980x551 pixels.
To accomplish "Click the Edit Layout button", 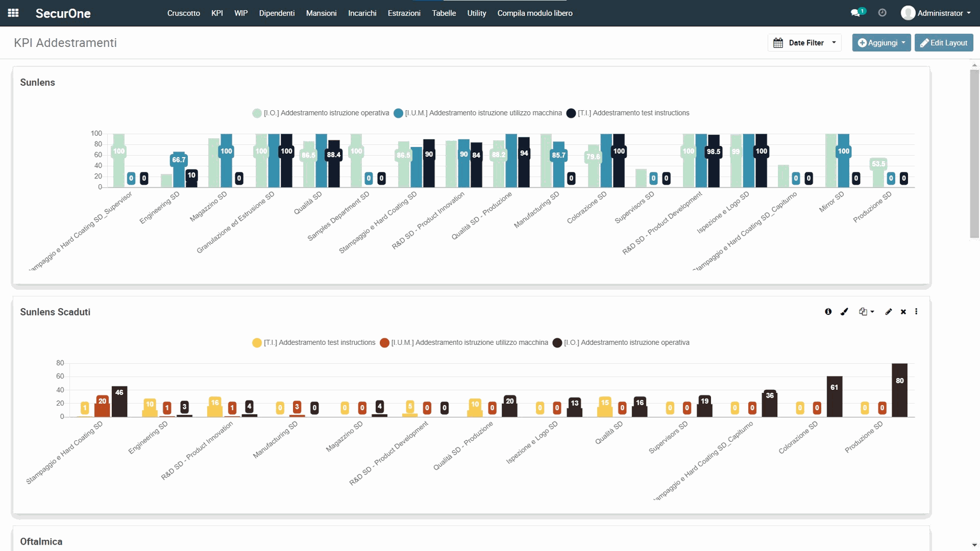I will (944, 43).
